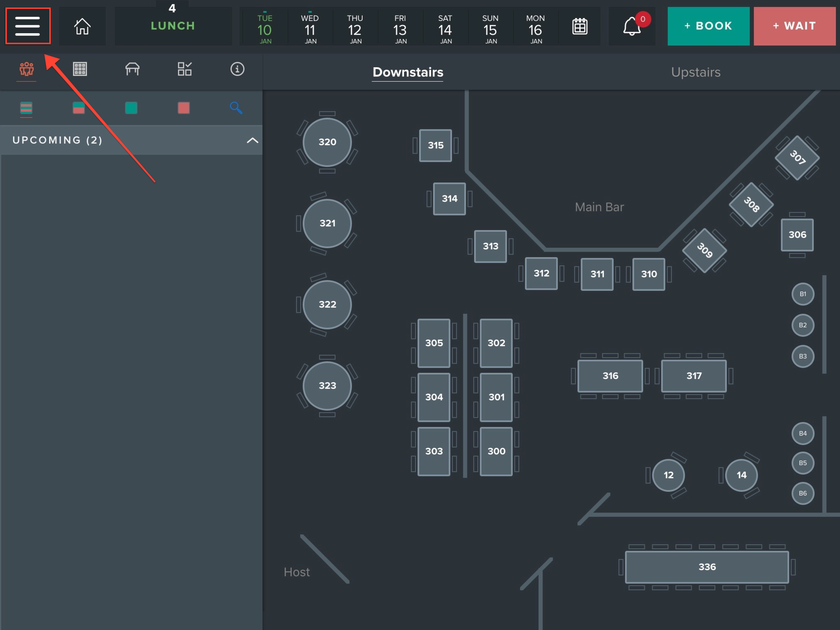Show the info circle panel
This screenshot has height=630, width=840.
(x=237, y=69)
